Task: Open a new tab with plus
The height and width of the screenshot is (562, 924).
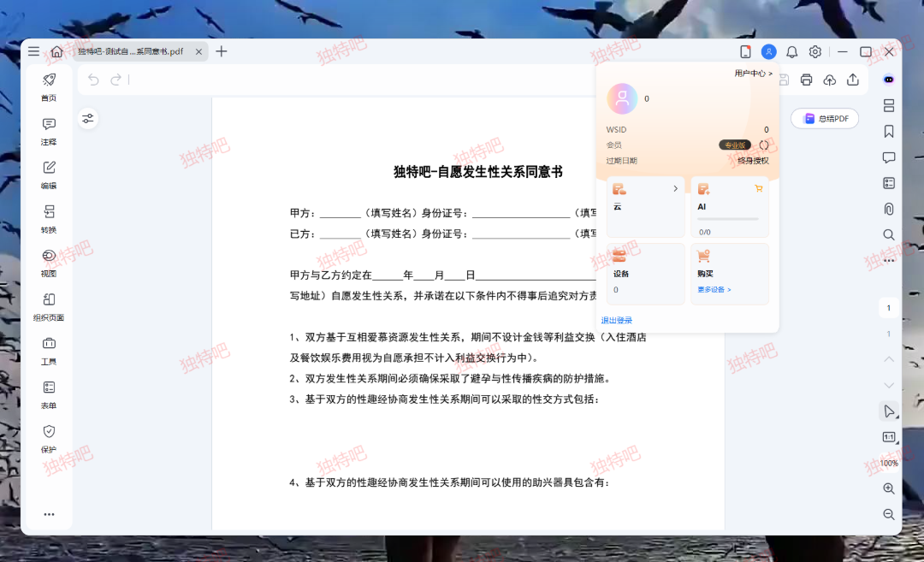Action: pos(221,51)
